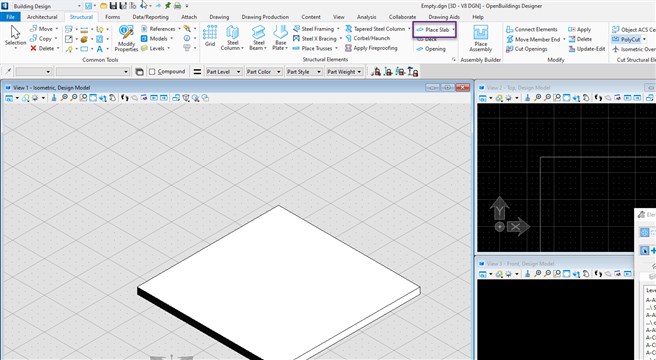The image size is (656, 360).
Task: Click Fit View icon in View 1 toolbar
Action: [92, 98]
